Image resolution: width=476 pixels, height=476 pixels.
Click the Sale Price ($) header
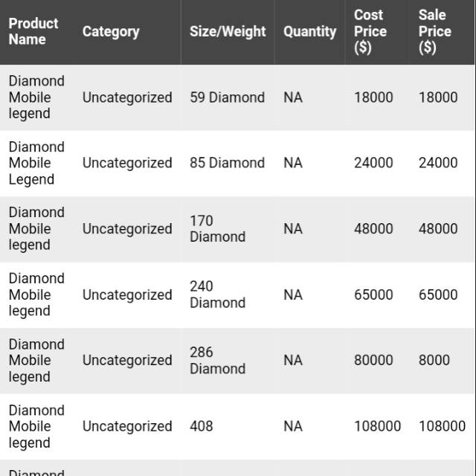pos(434,31)
